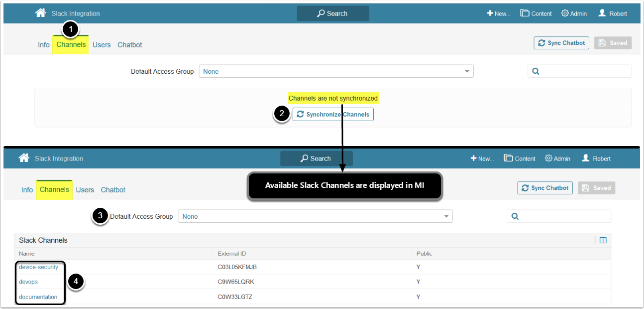Open the New... menu in top header
The width and height of the screenshot is (644, 309).
[499, 13]
